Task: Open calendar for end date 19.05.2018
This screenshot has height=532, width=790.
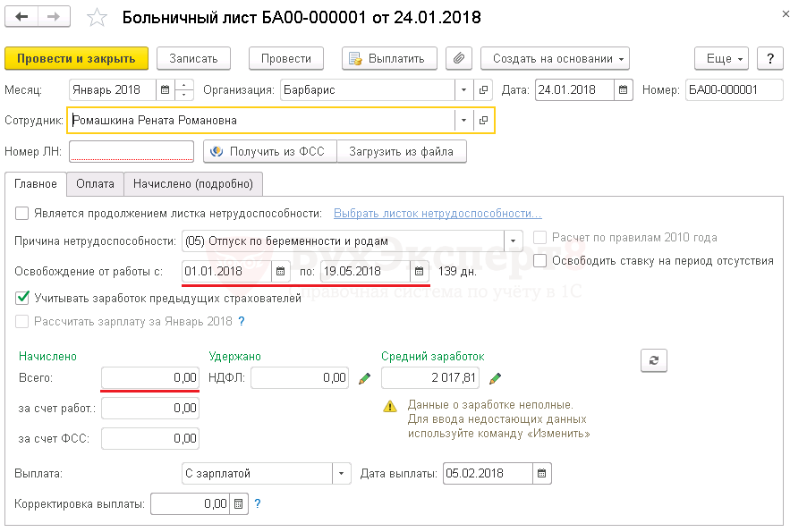Action: point(419,271)
